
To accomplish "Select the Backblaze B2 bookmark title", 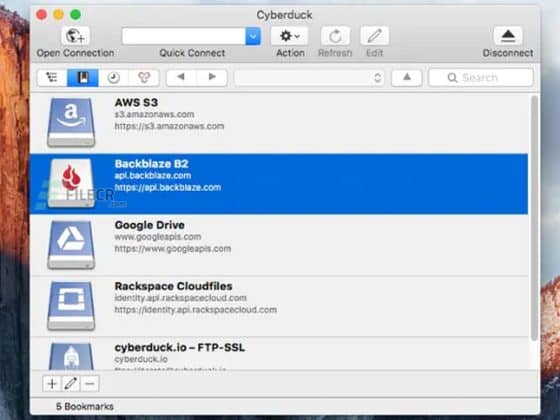I will point(151,164).
